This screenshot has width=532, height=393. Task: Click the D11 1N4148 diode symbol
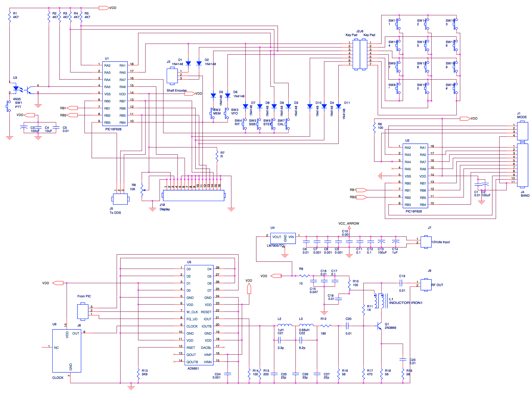tap(338, 106)
